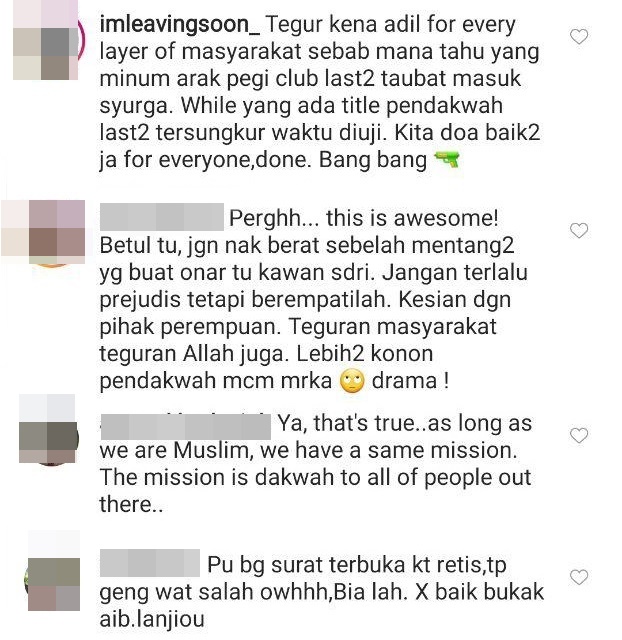Select blurred username before "Perghh..."
This screenshot has width=622, height=640.
click(x=162, y=217)
